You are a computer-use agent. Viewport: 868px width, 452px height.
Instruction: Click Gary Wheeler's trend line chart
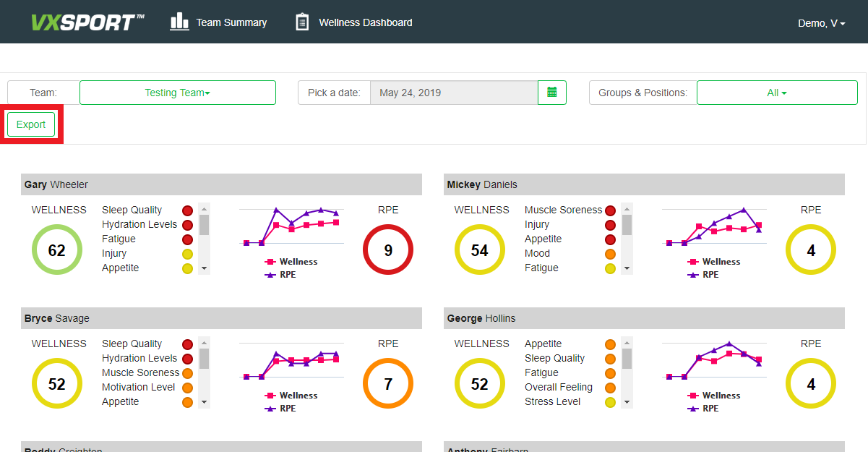coord(291,226)
